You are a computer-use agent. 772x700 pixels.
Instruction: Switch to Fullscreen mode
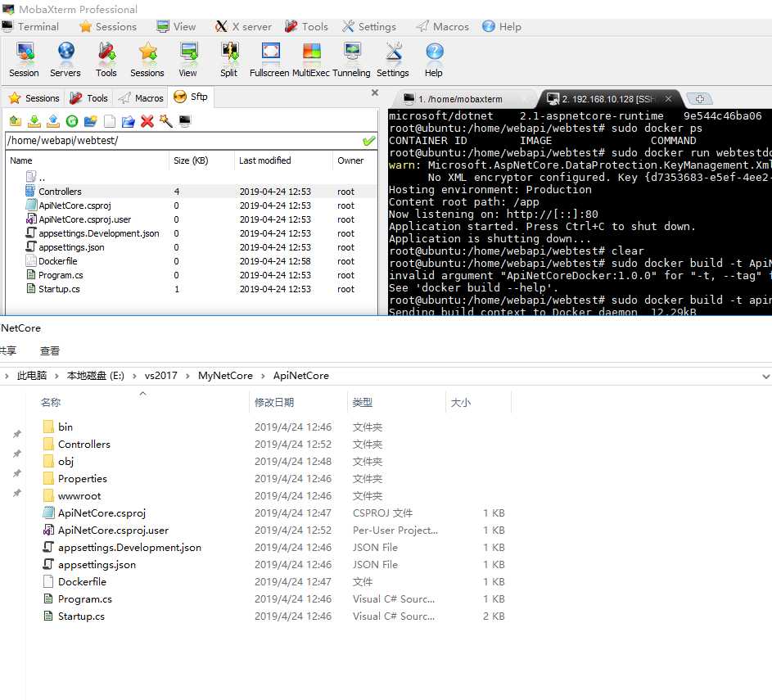pos(269,60)
